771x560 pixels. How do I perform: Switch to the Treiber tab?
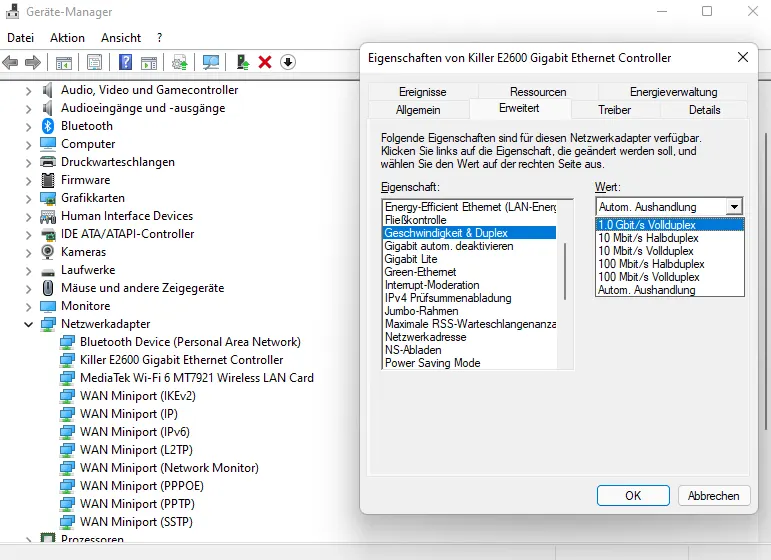click(x=614, y=110)
